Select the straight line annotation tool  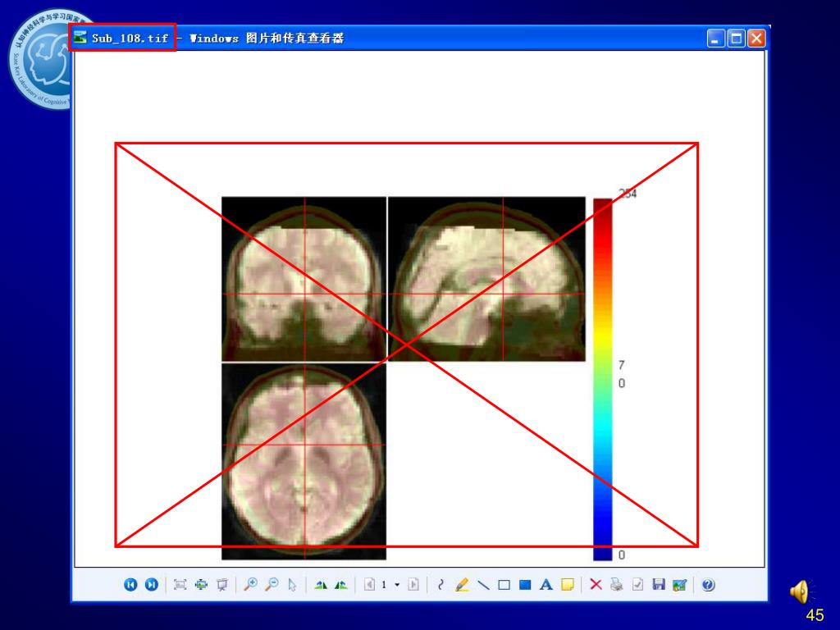click(x=483, y=584)
